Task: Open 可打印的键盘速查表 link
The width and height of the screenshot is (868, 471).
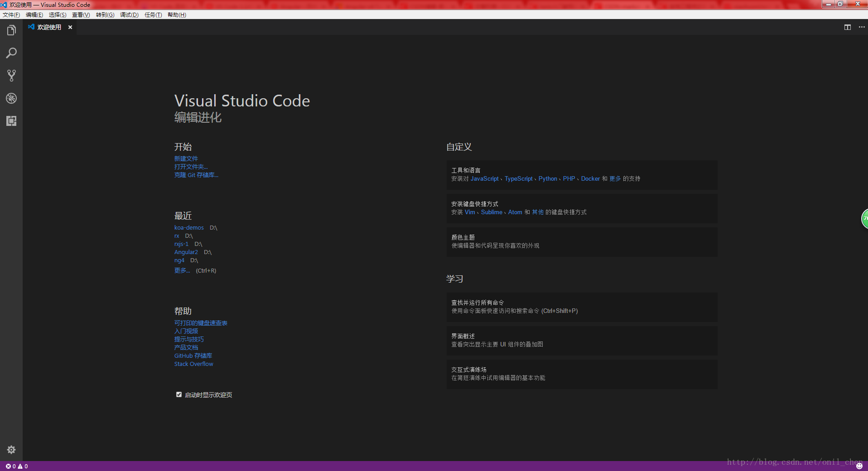Action: click(x=201, y=323)
